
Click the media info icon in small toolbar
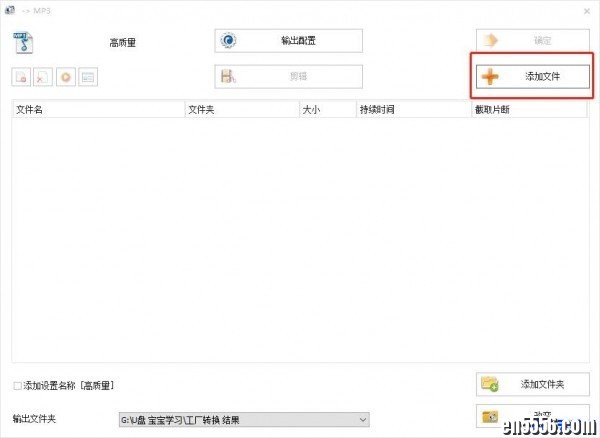point(88,76)
